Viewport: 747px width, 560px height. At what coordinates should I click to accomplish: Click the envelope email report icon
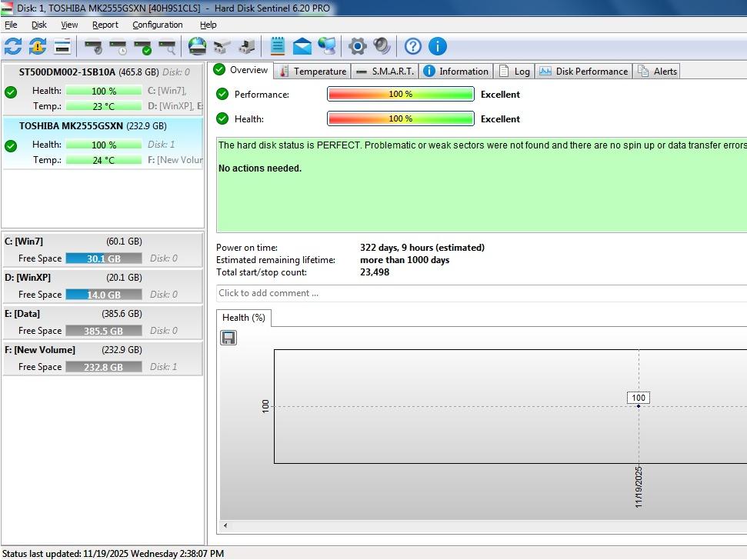point(302,46)
